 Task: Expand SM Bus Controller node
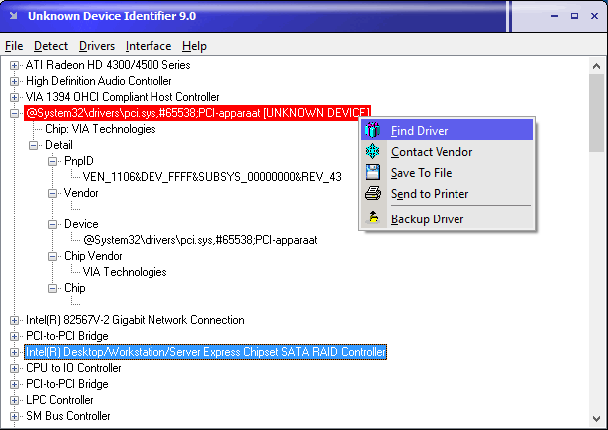(x=14, y=416)
